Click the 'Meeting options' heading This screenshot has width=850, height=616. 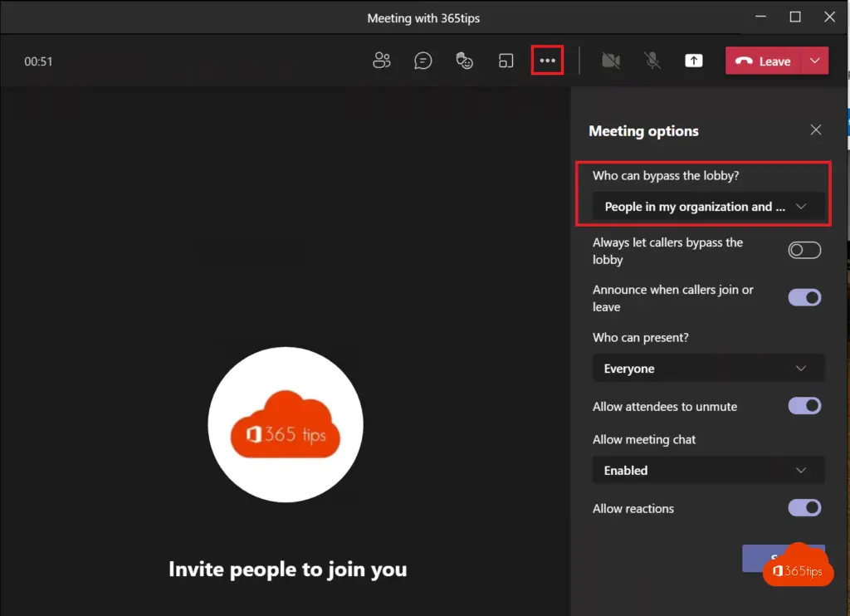click(643, 130)
